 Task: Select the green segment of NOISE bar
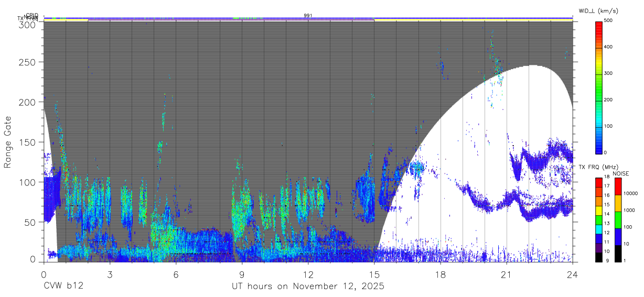(618, 220)
